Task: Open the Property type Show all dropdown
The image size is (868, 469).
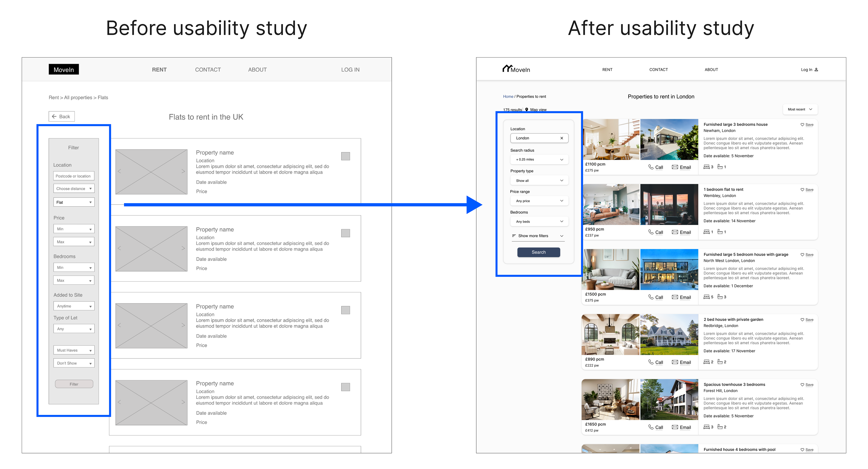Action: [539, 180]
